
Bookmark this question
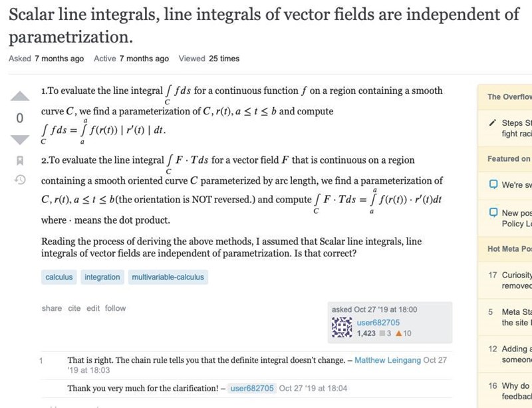pos(20,160)
